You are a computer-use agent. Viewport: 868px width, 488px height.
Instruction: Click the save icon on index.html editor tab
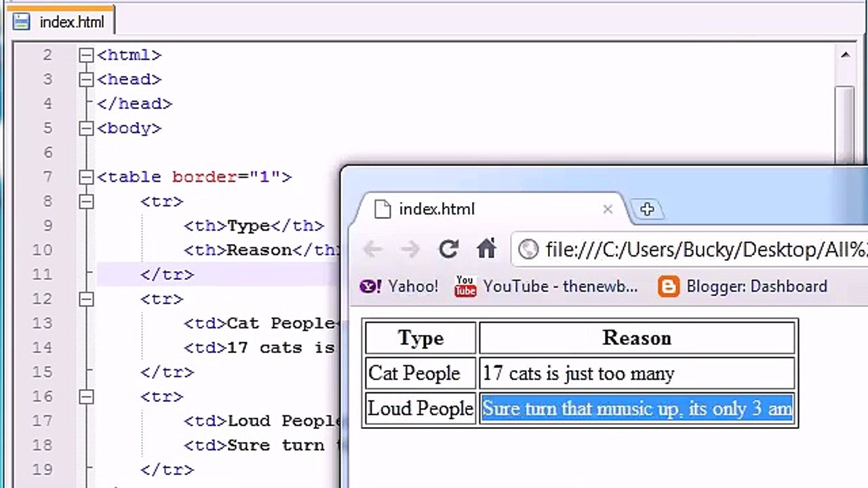click(21, 22)
